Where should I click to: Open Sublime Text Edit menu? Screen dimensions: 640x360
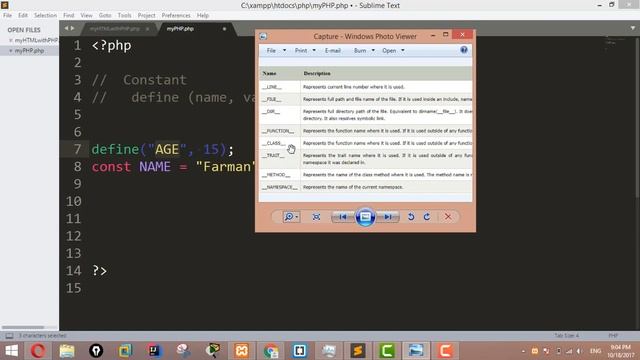[x=23, y=15]
